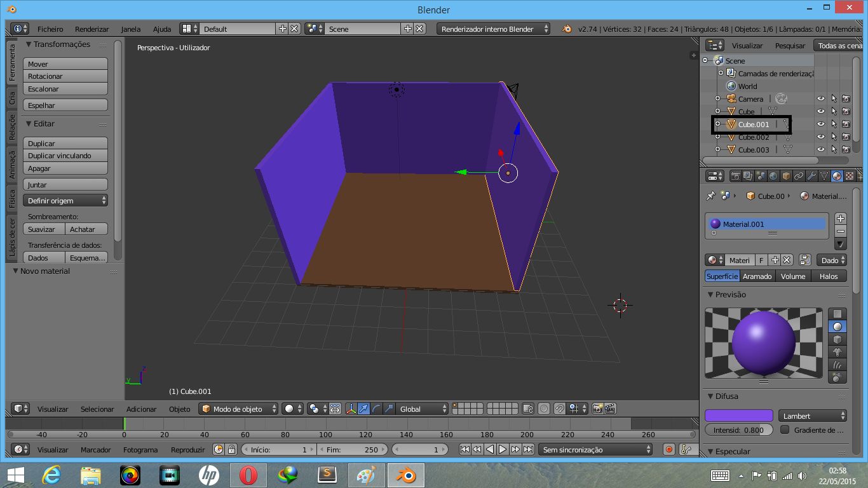Jump to the last frame

pyautogui.click(x=528, y=449)
